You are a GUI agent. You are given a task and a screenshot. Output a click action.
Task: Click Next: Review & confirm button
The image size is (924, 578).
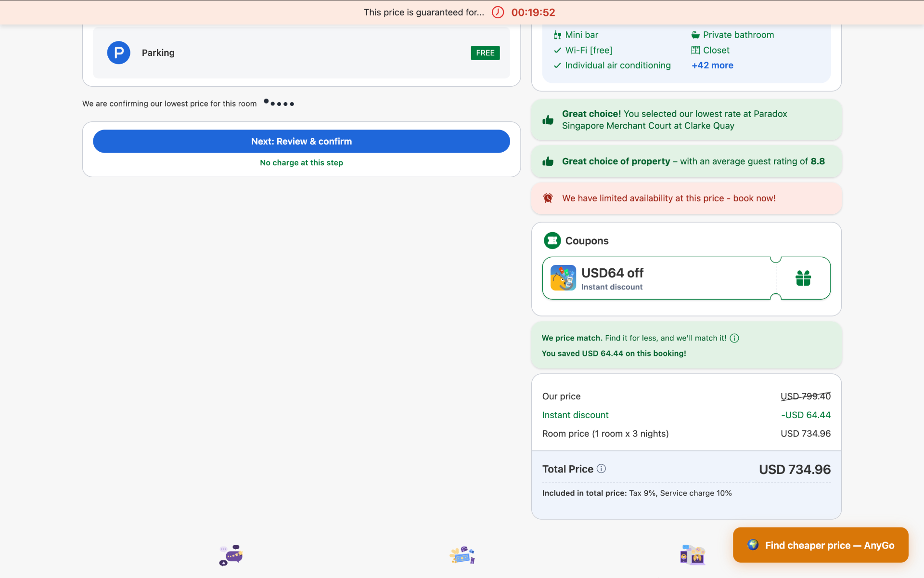click(301, 141)
